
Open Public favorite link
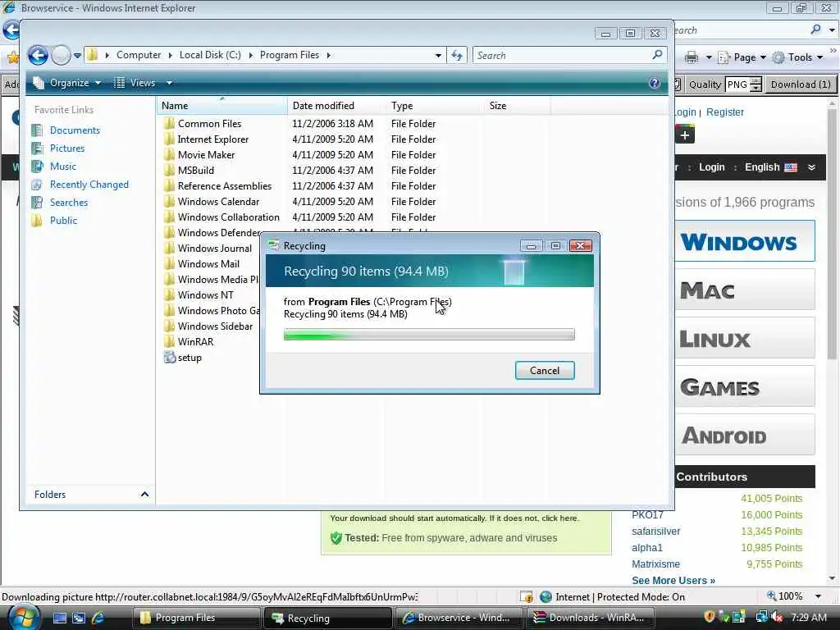[63, 221]
